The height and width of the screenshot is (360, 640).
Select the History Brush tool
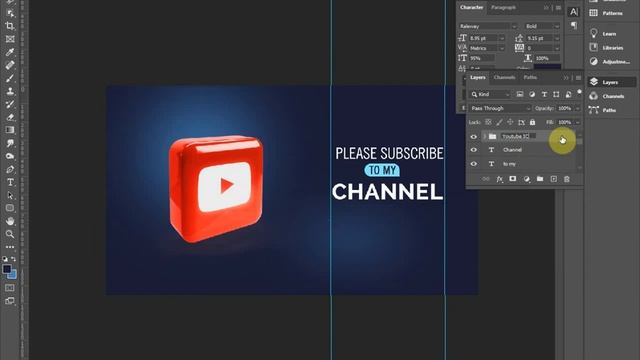[x=10, y=104]
